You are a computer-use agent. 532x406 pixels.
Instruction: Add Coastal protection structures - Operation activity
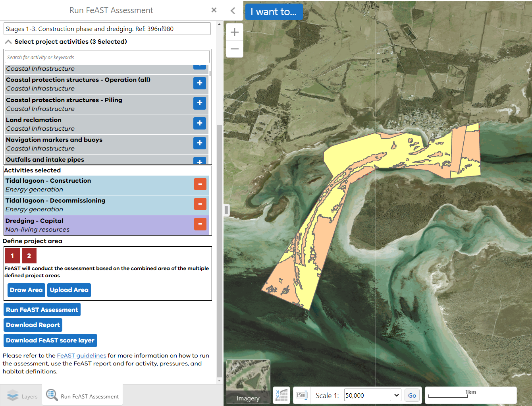click(x=200, y=83)
